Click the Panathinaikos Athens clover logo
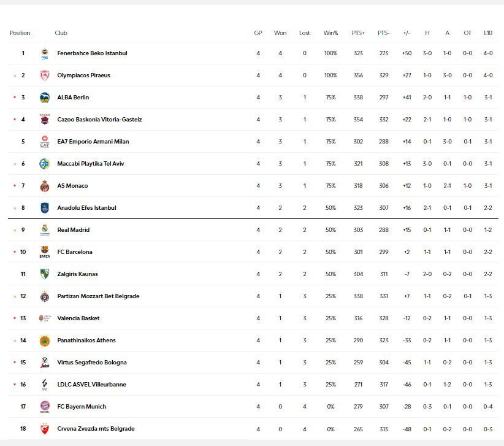 [44, 340]
